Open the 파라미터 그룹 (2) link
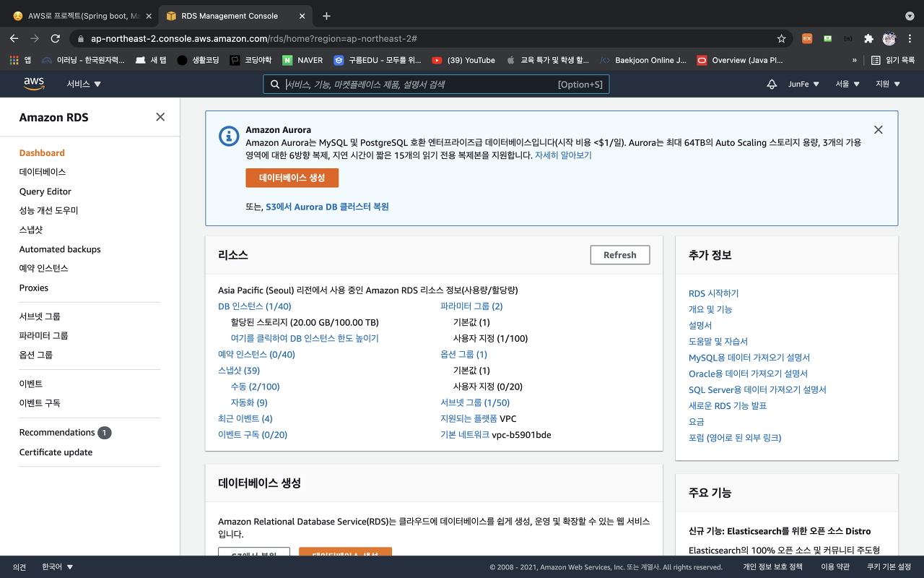 coord(471,306)
